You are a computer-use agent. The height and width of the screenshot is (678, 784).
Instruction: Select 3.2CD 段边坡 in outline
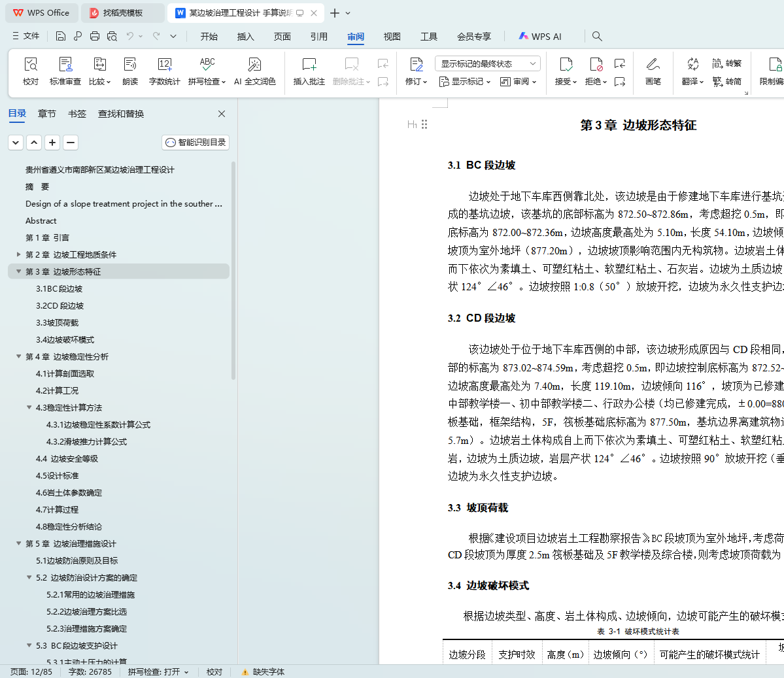coord(60,305)
